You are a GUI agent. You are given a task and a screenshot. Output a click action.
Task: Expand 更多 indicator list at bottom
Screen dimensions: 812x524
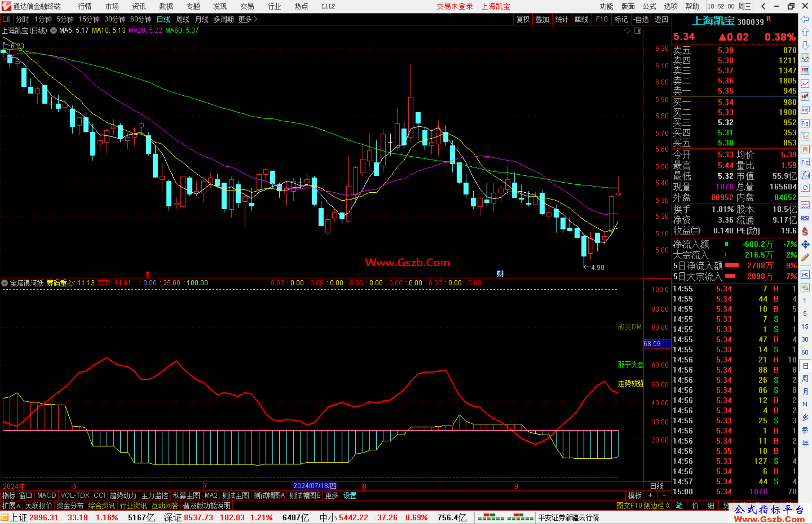332,495
